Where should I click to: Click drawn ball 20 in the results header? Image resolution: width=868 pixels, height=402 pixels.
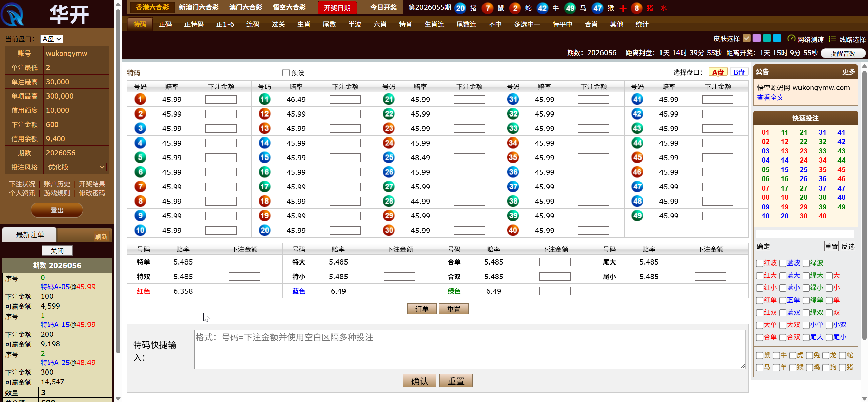[x=460, y=8]
